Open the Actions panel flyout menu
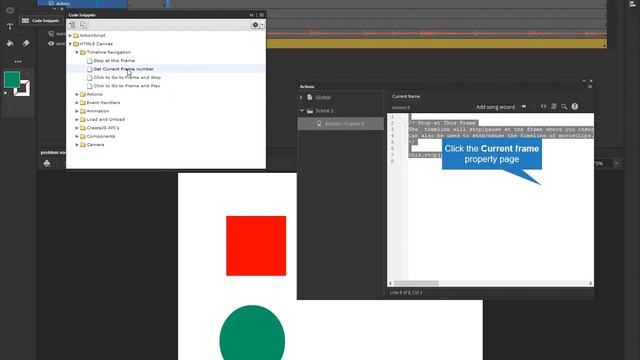 (x=590, y=87)
